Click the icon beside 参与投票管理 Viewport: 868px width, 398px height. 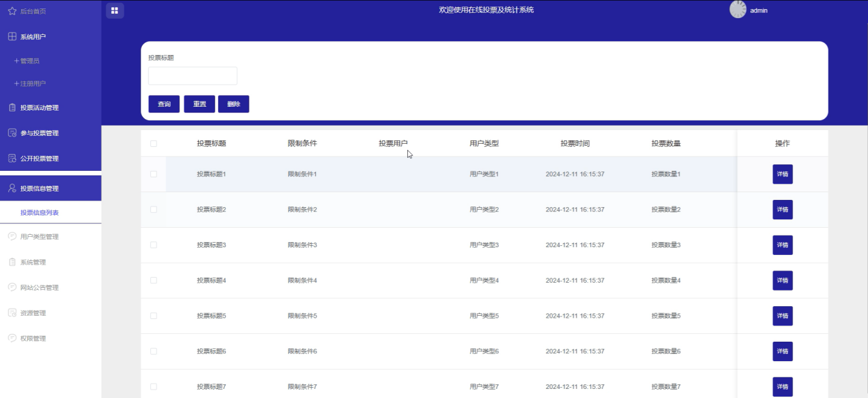pyautogui.click(x=12, y=133)
